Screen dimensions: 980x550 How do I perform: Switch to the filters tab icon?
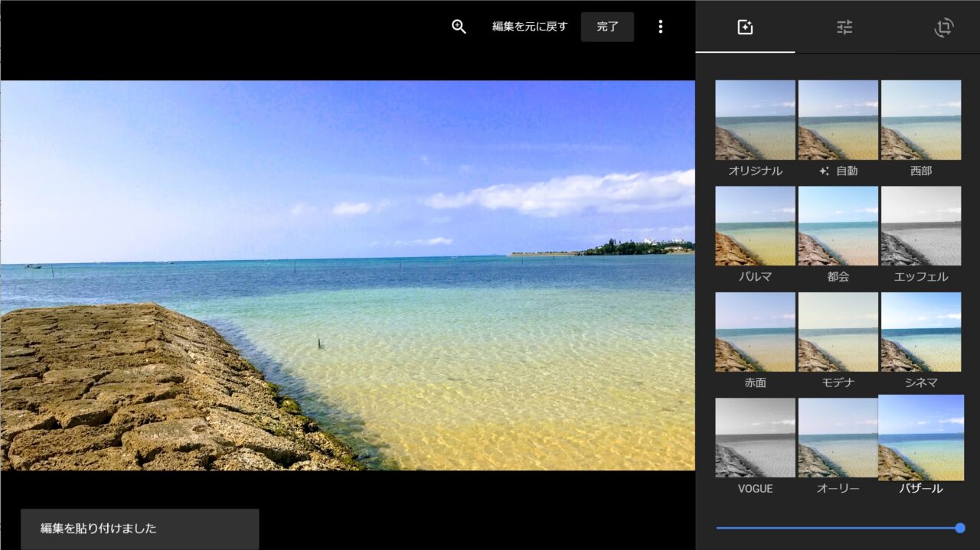[745, 28]
